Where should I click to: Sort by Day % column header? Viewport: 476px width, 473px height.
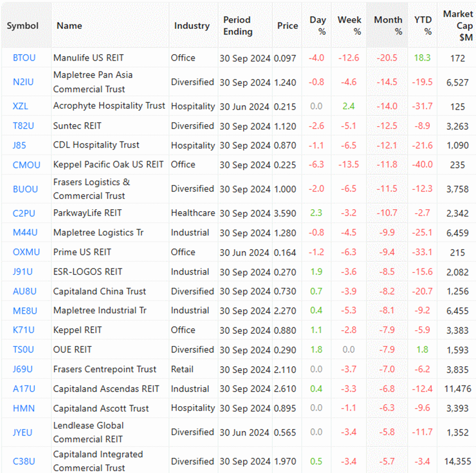(x=318, y=26)
